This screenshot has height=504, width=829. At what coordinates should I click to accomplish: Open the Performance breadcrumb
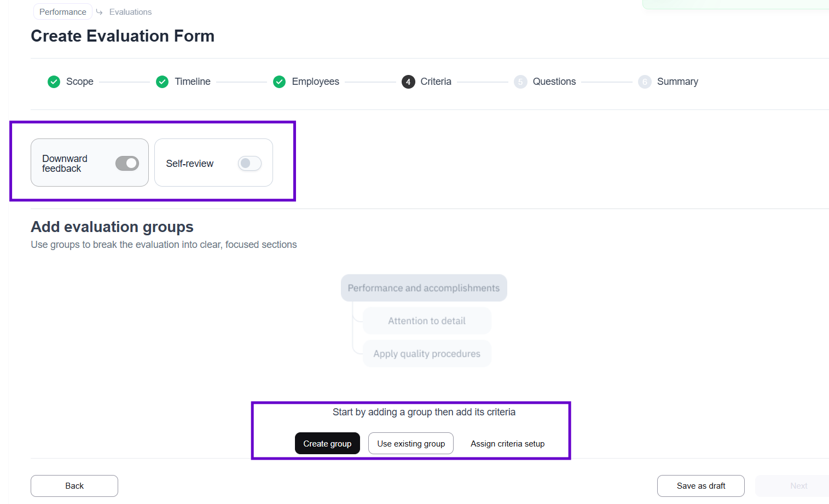pyautogui.click(x=62, y=11)
